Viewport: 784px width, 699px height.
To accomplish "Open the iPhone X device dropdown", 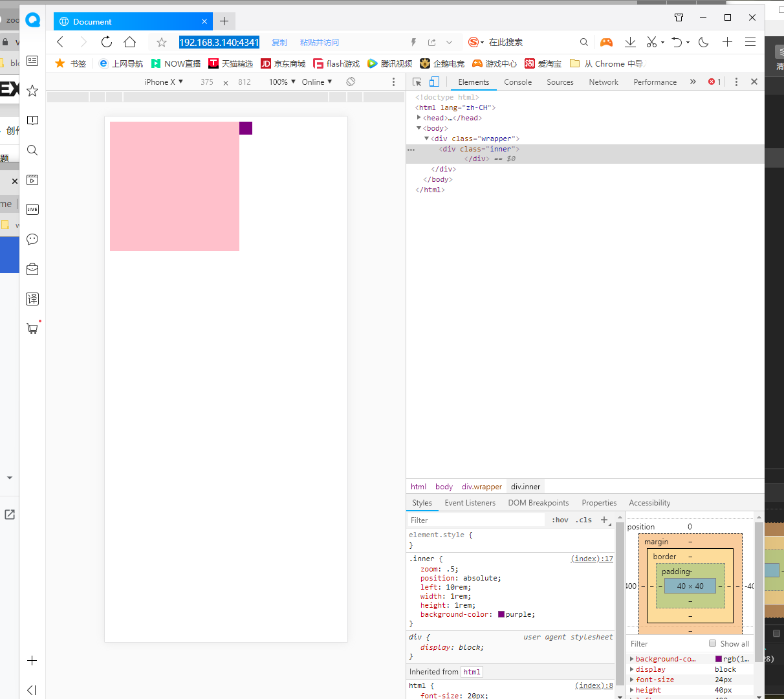I will [164, 82].
